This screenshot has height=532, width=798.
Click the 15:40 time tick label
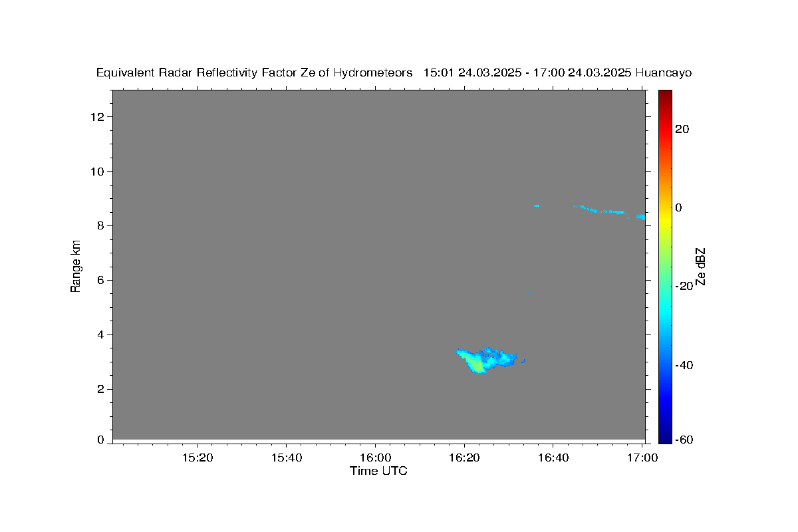point(286,458)
